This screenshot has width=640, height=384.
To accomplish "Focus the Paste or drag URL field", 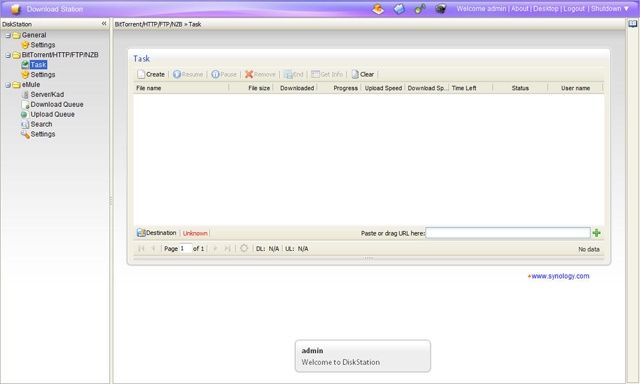I will point(508,233).
